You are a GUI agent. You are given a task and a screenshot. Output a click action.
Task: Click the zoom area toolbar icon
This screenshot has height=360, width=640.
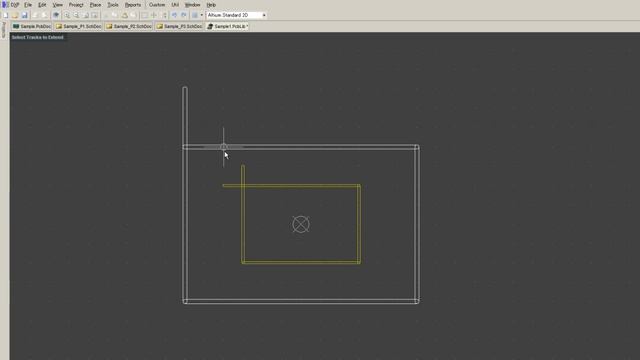tap(86, 15)
